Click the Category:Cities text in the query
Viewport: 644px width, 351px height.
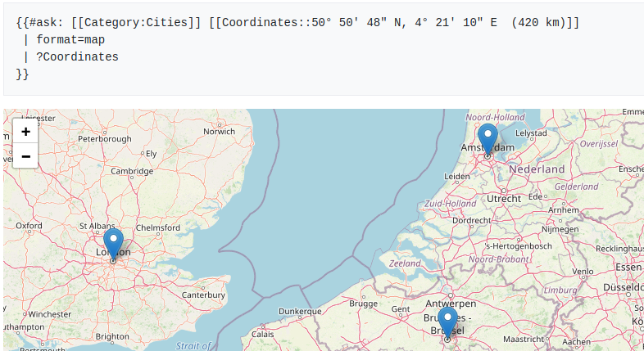click(x=136, y=22)
